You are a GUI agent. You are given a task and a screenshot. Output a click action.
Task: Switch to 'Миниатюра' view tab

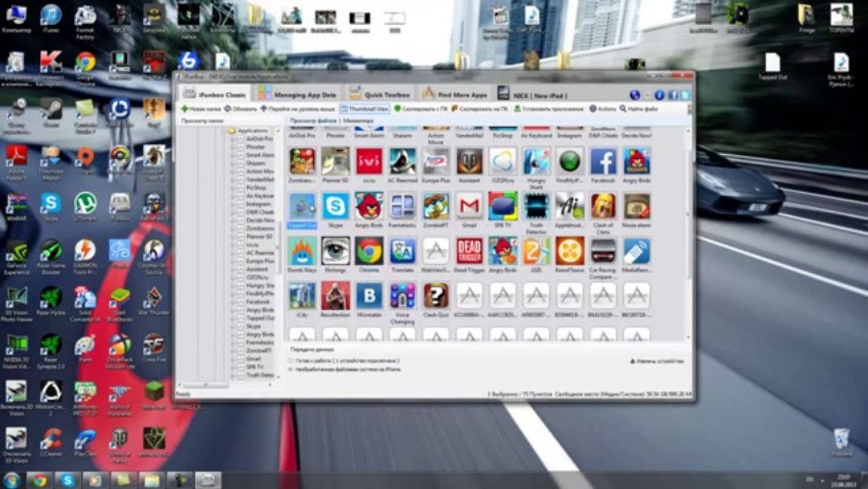(358, 121)
